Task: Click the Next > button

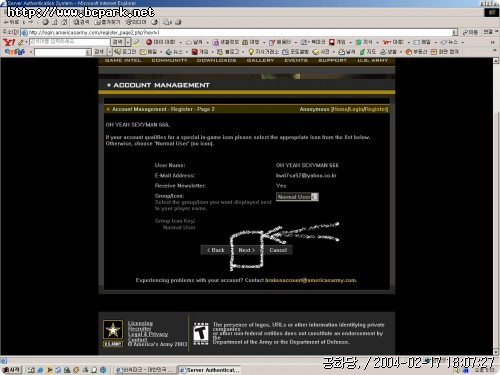Action: (246, 250)
